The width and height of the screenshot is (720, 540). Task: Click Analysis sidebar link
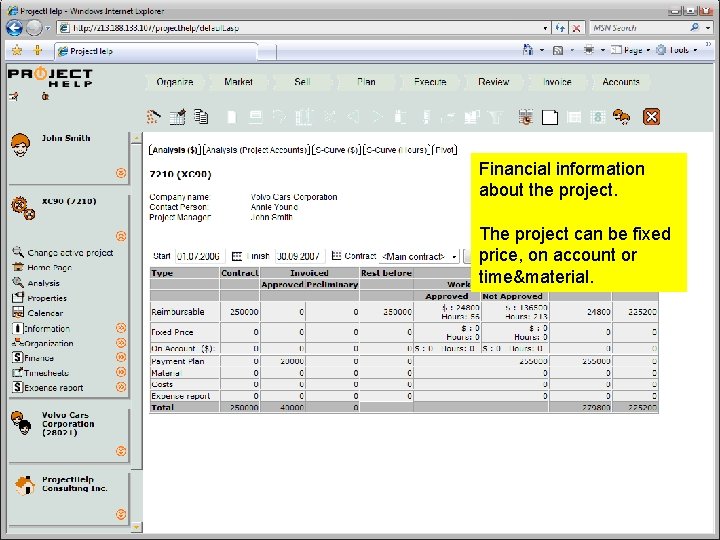tap(43, 283)
